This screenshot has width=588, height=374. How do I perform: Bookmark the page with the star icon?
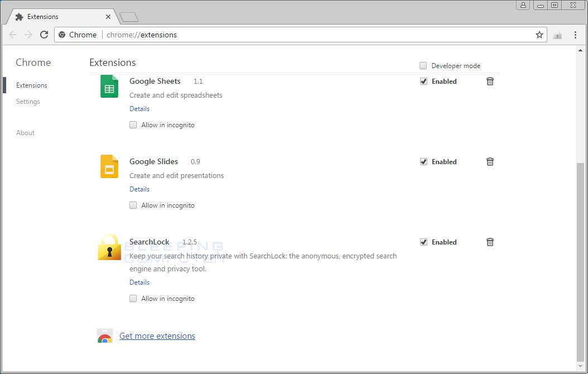click(539, 34)
